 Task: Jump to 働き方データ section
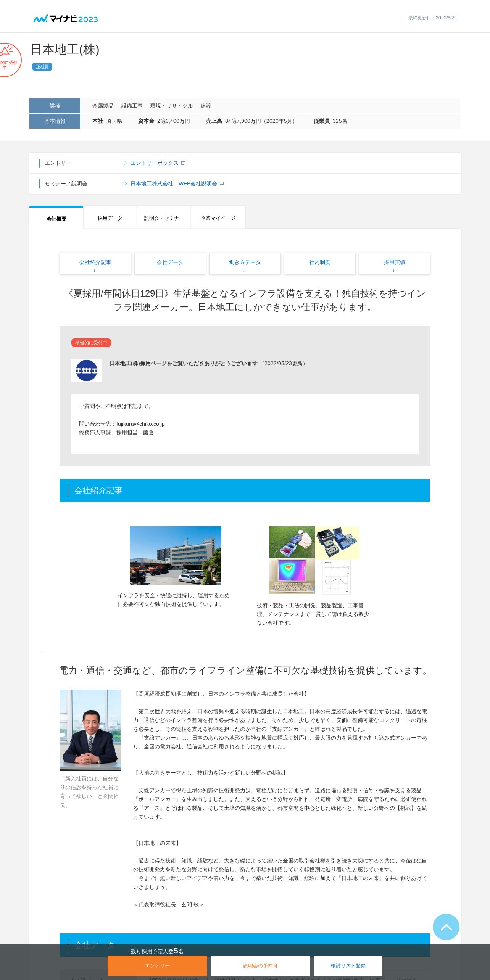(x=245, y=264)
